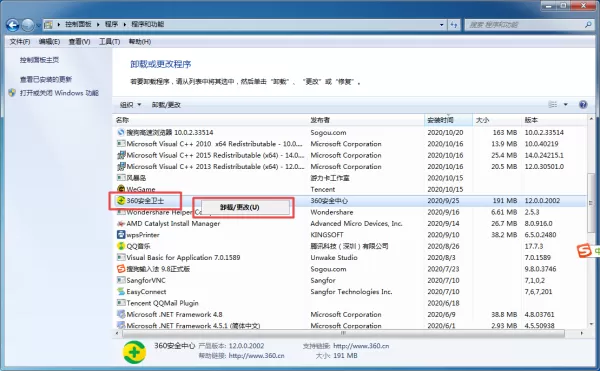This screenshot has height=371, width=600.
Task: Click the large 360 logo in details pane
Action: click(134, 352)
